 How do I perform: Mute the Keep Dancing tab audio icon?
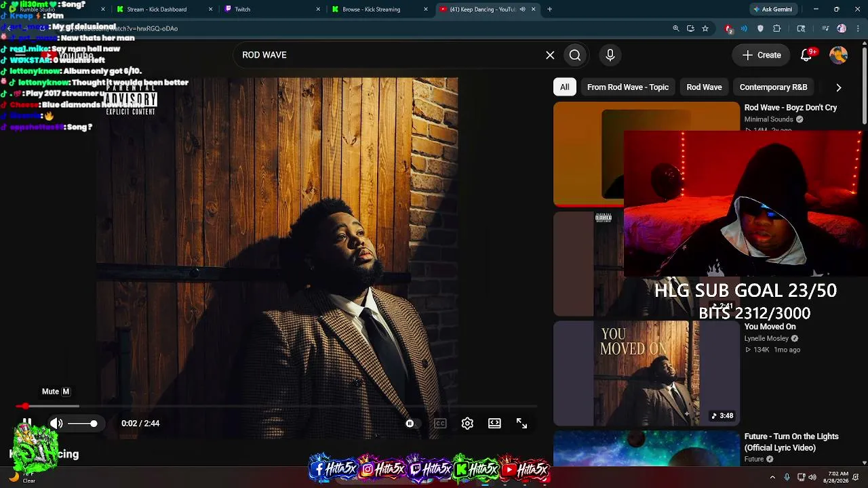pos(522,9)
